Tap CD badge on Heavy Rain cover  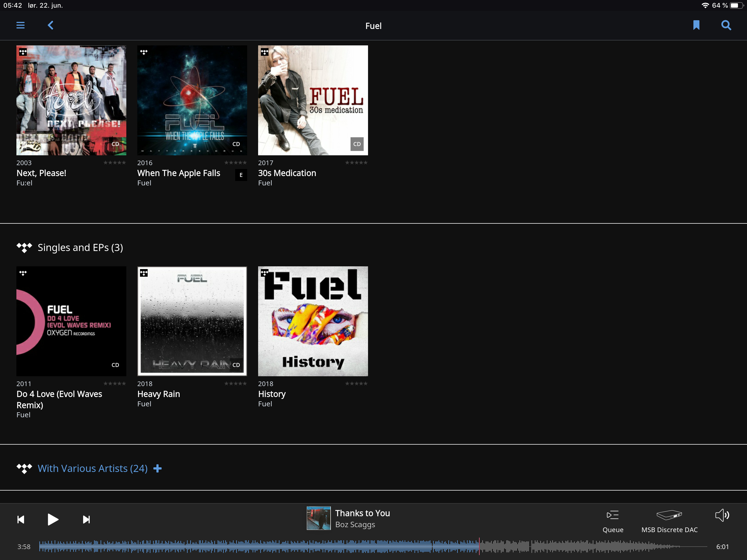pyautogui.click(x=236, y=365)
